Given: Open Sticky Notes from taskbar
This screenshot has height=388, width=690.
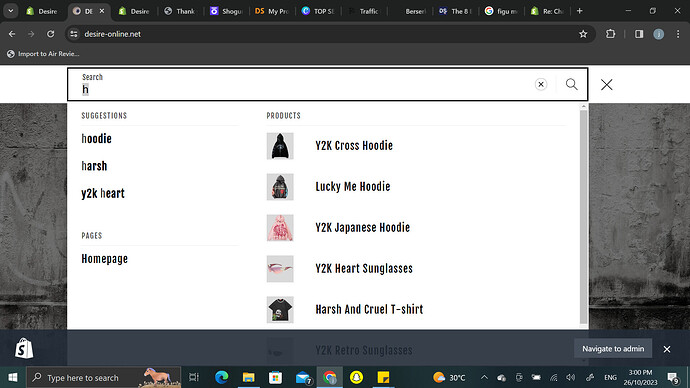Looking at the screenshot, I should pos(383,377).
